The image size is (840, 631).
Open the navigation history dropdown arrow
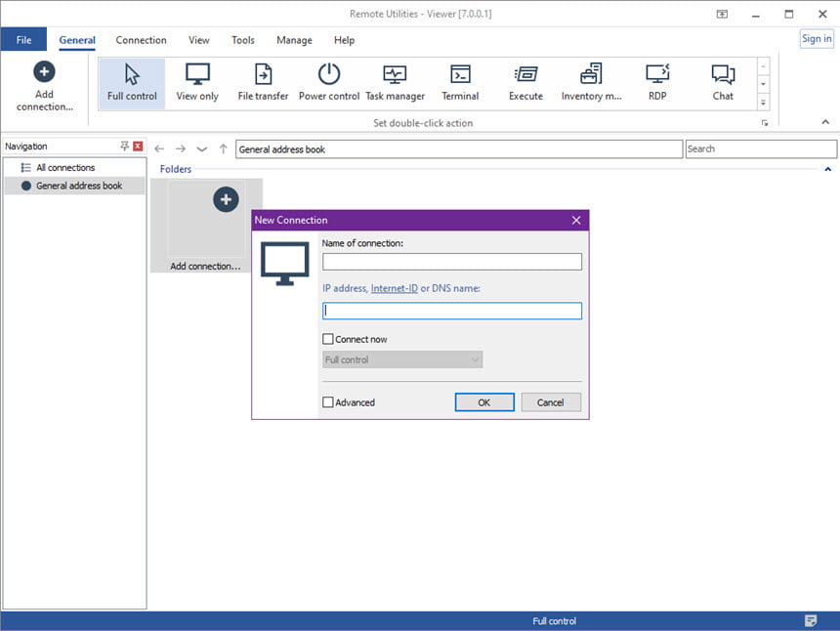(201, 148)
